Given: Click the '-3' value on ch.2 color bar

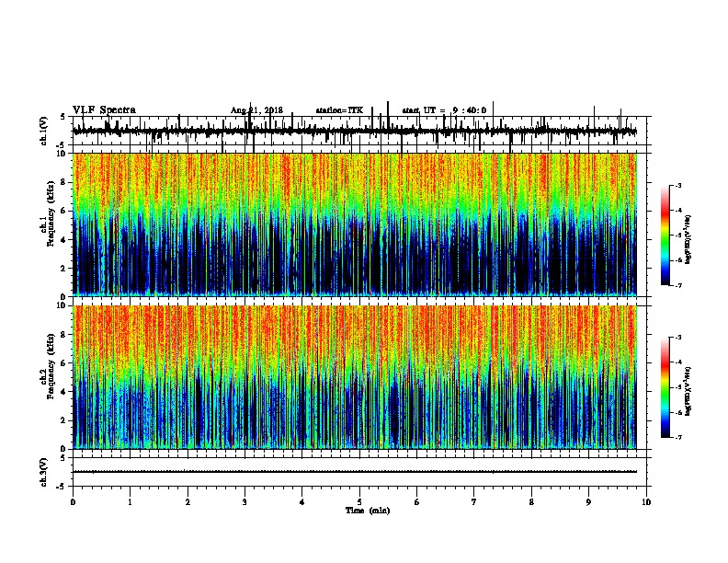Looking at the screenshot, I should [x=678, y=338].
